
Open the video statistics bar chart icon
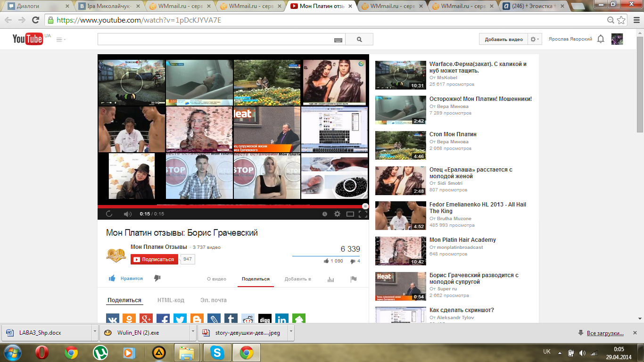click(330, 279)
